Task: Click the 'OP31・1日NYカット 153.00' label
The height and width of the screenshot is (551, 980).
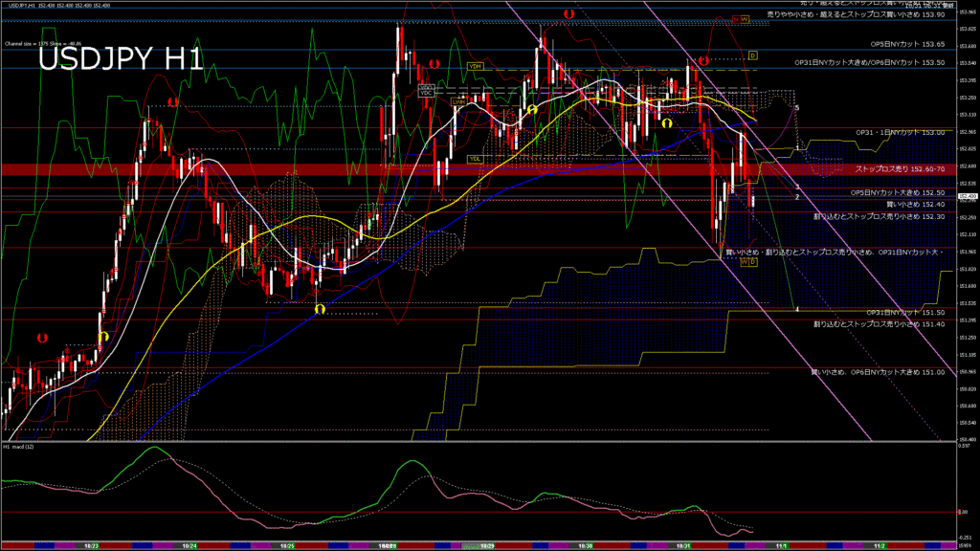Action: [x=900, y=132]
